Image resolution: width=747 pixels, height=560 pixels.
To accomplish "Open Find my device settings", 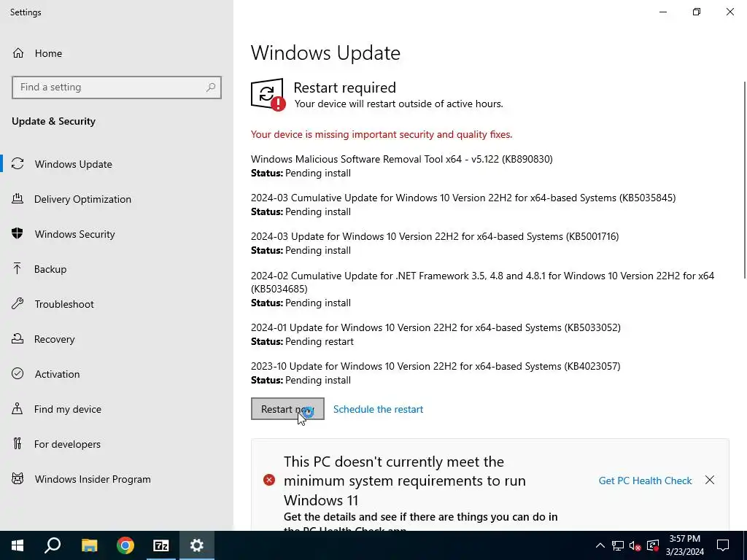I will (117, 409).
